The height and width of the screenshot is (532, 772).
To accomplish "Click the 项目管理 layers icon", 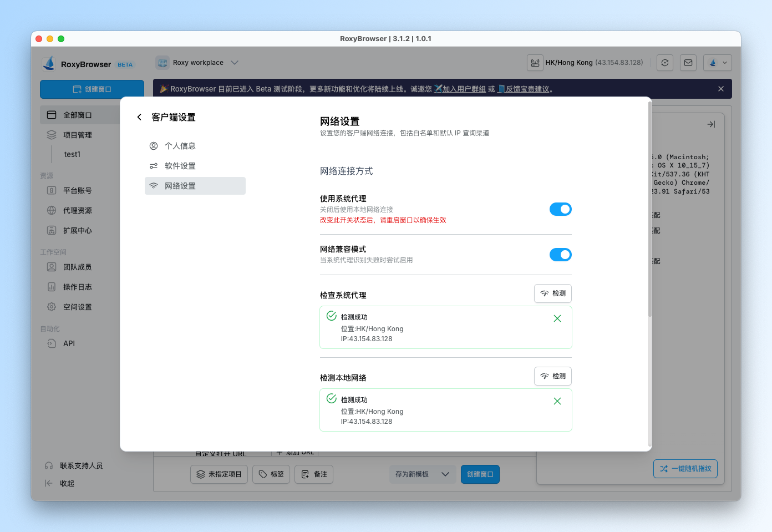I will 52,135.
